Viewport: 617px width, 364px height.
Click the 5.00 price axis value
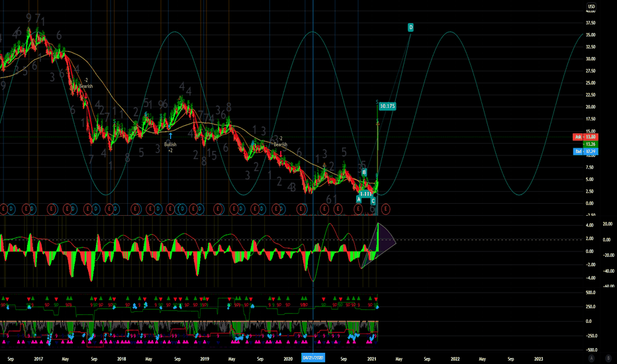pyautogui.click(x=591, y=179)
